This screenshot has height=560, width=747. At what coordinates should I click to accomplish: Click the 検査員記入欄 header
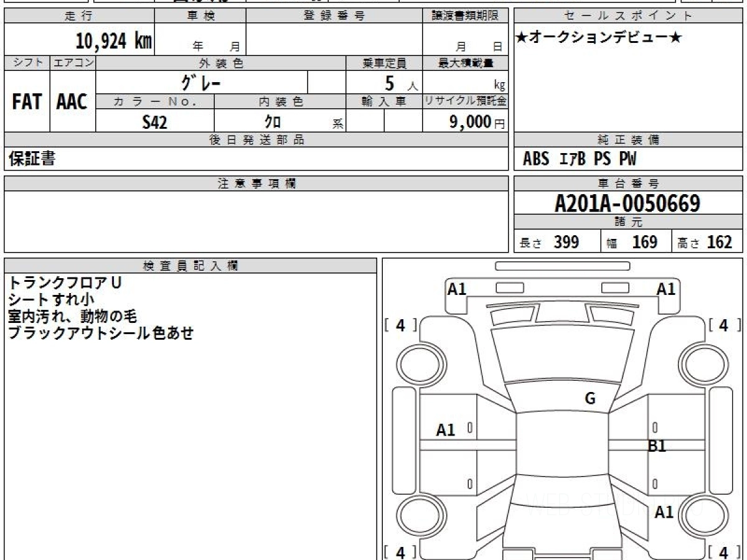click(x=190, y=266)
